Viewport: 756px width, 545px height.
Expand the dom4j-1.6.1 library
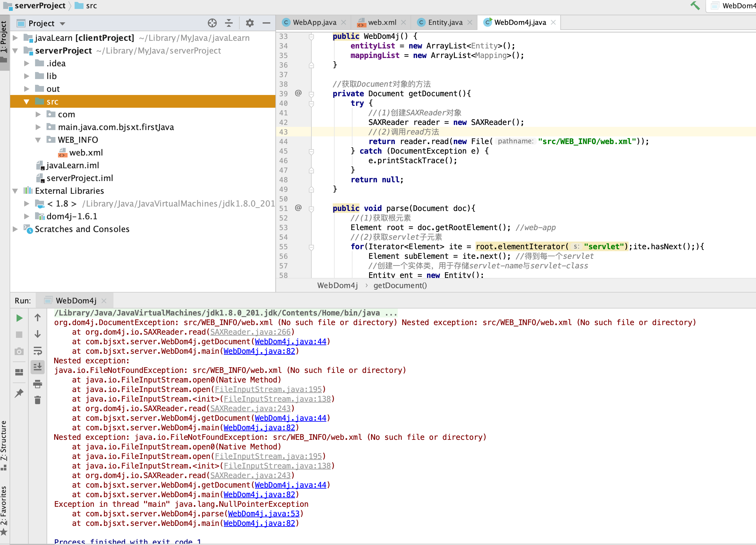coord(27,216)
